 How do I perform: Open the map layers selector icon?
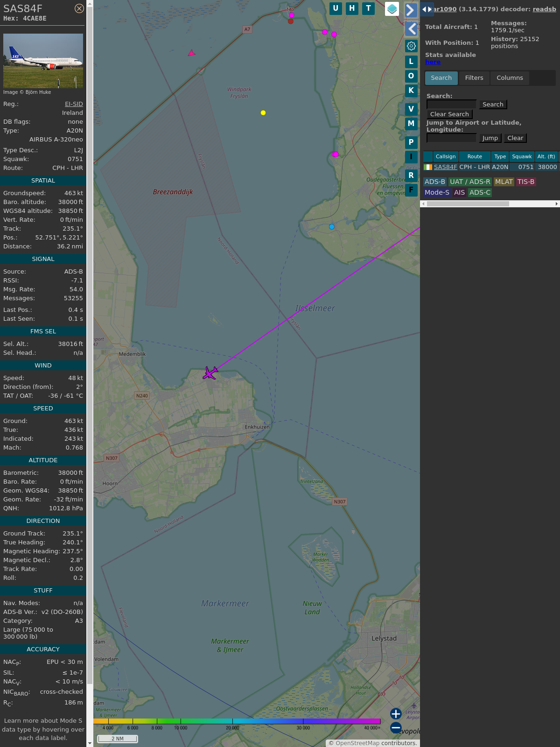[x=392, y=9]
